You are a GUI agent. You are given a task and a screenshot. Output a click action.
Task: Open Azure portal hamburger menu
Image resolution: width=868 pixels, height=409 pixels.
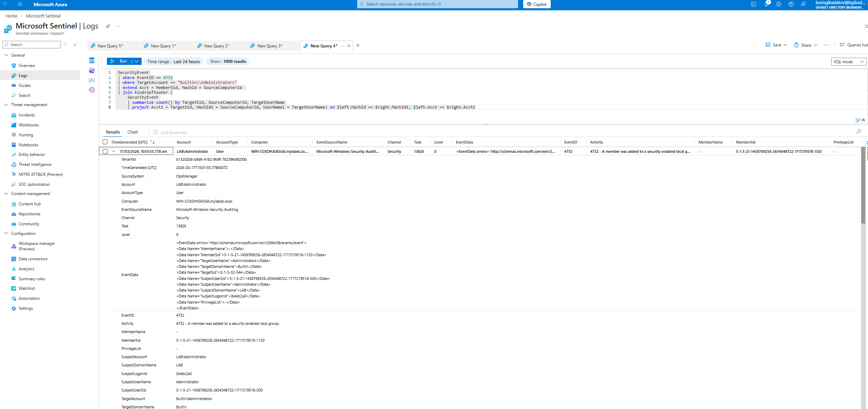click(x=20, y=4)
